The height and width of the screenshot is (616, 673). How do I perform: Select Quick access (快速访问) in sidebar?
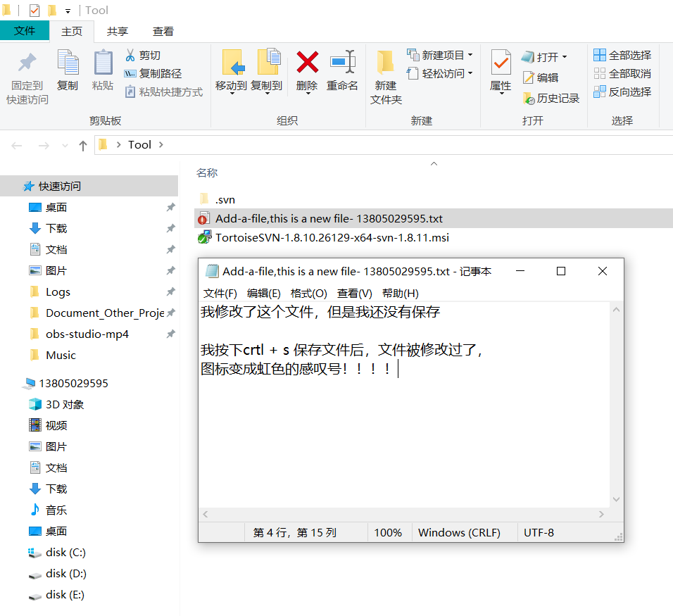point(89,186)
